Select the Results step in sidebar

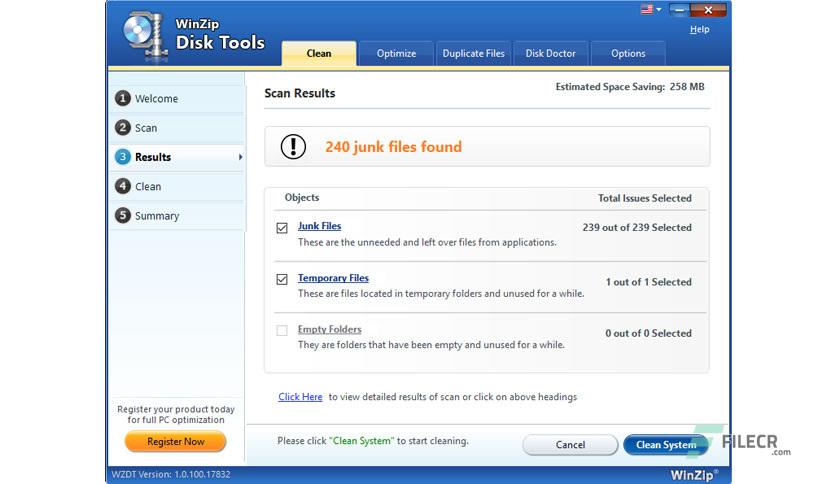(176, 157)
